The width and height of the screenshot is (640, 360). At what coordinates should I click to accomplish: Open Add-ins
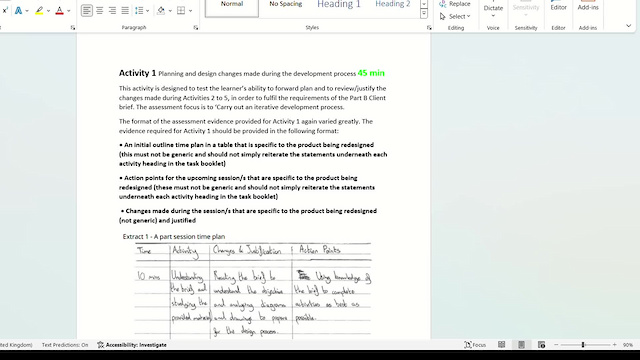tap(588, 7)
